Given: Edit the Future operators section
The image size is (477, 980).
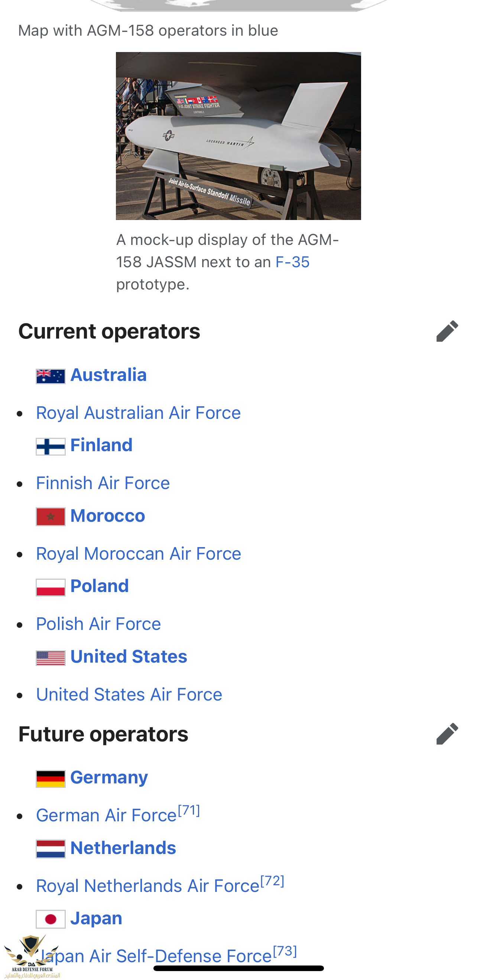Looking at the screenshot, I should point(447,734).
